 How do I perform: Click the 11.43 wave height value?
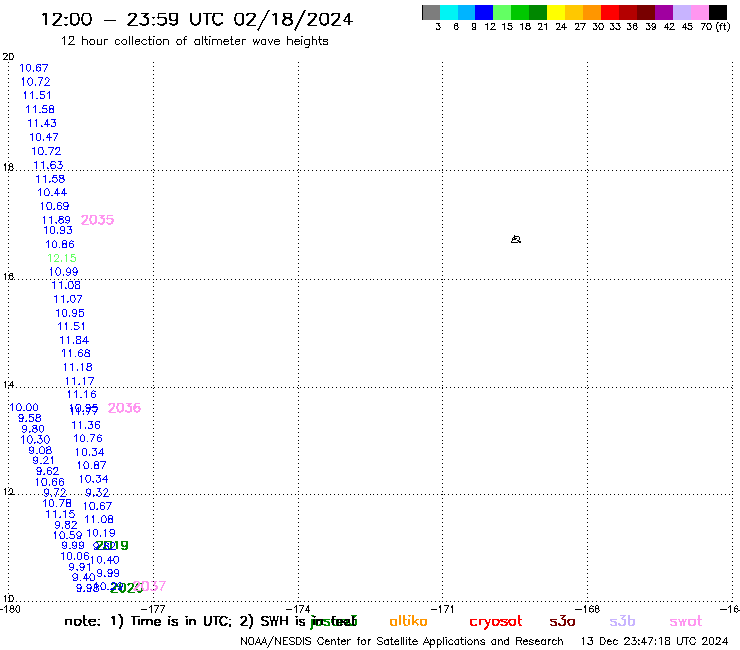click(x=42, y=123)
